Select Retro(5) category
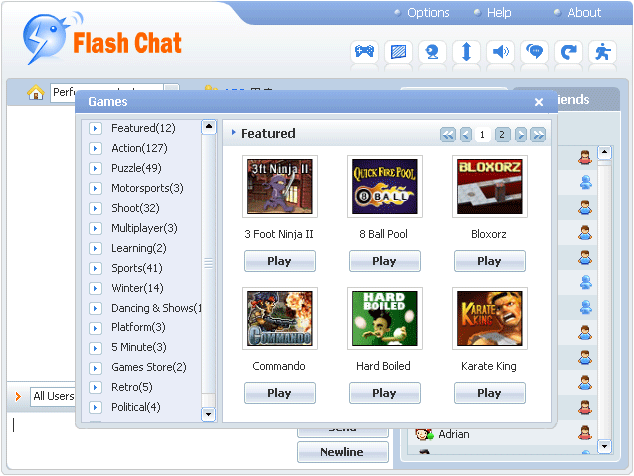 tap(132, 387)
